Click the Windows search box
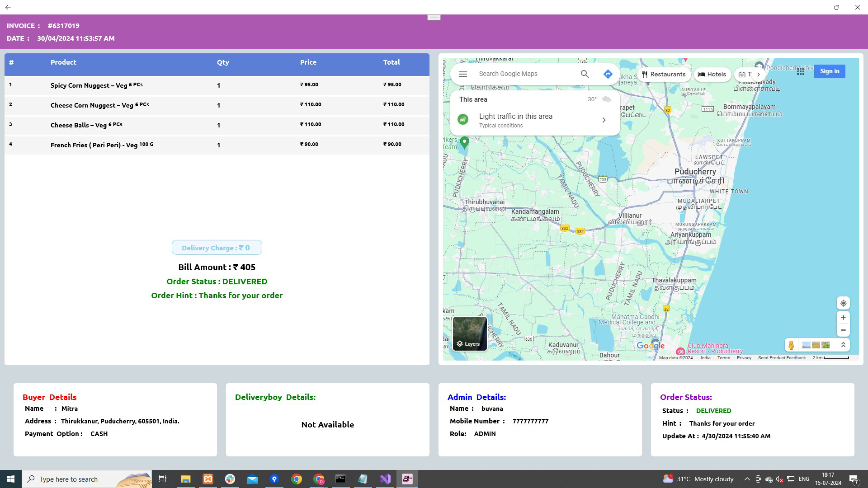Viewport: 868px width, 488px height. tap(87, 479)
